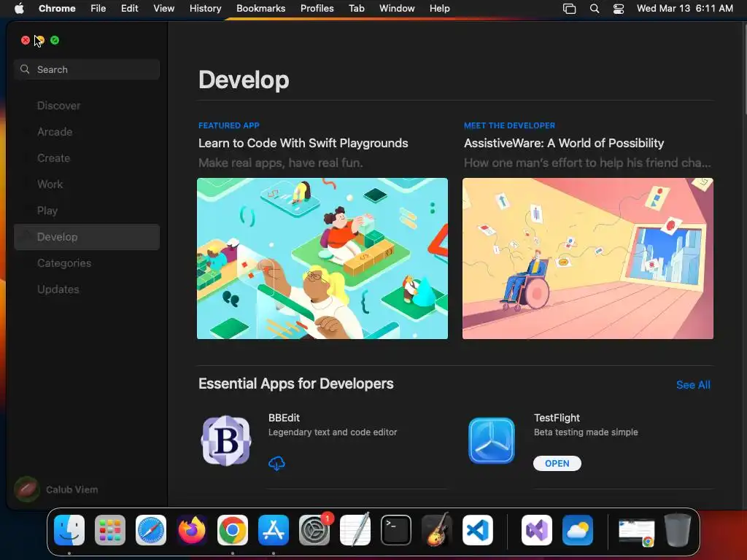Viewport: 747px width, 560px height.
Task: Click the Stage Manager menu bar icon
Action: pos(569,9)
